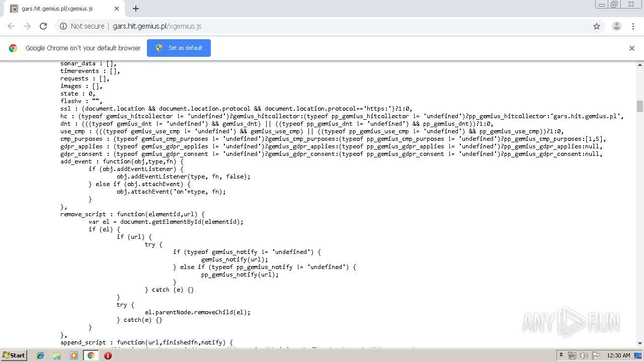Open the Chrome profile avatar
Viewport: 644px width, 362px height.
point(616,26)
